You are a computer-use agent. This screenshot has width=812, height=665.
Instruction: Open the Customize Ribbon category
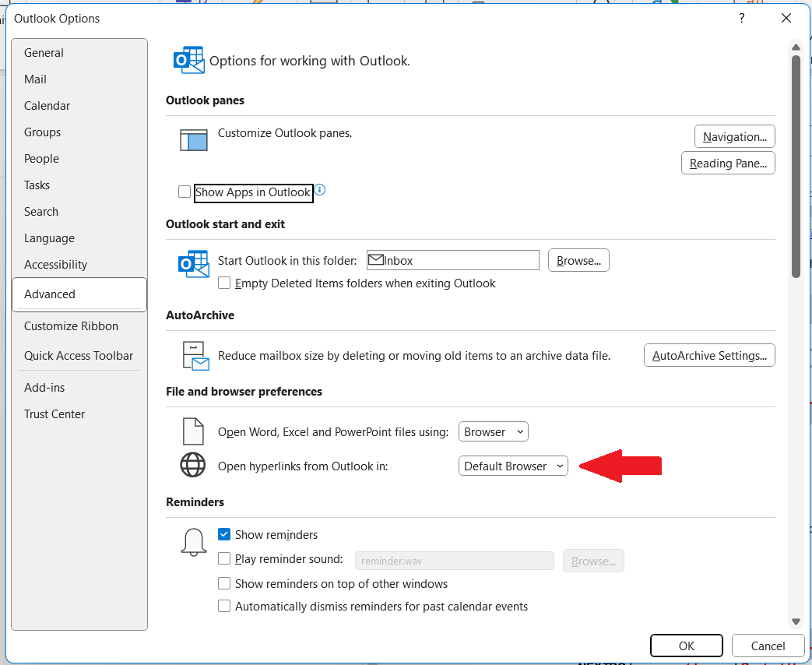click(79, 325)
